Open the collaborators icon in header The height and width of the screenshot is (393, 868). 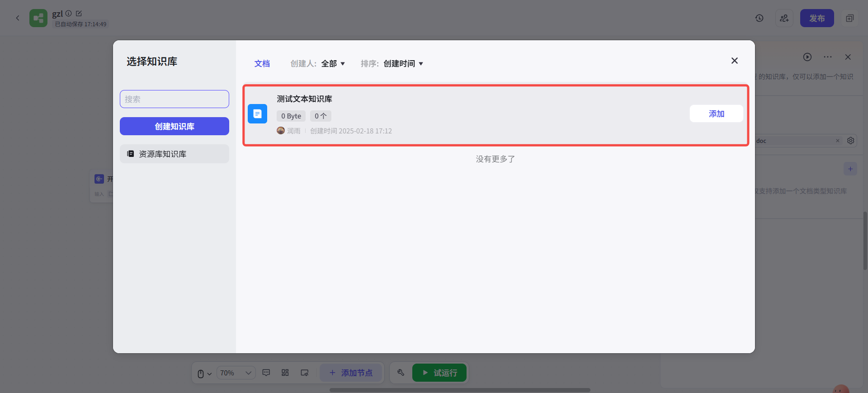784,18
